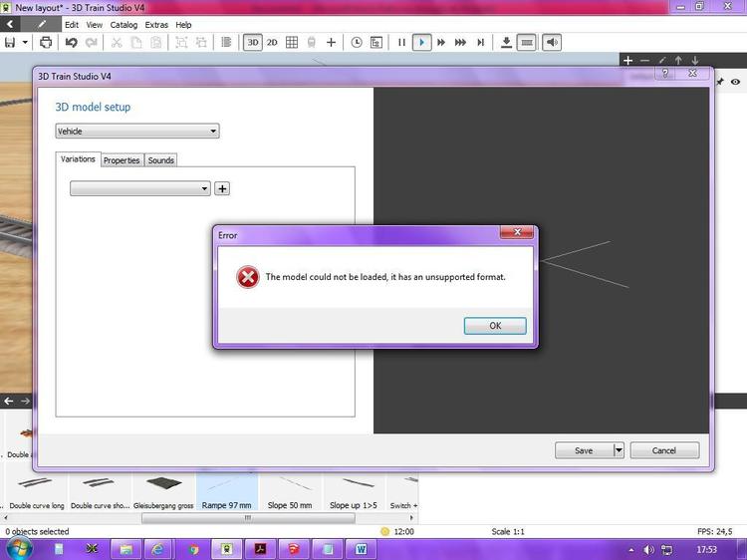Open Internet Explorer from the taskbar
The image size is (747, 560).
point(157,549)
